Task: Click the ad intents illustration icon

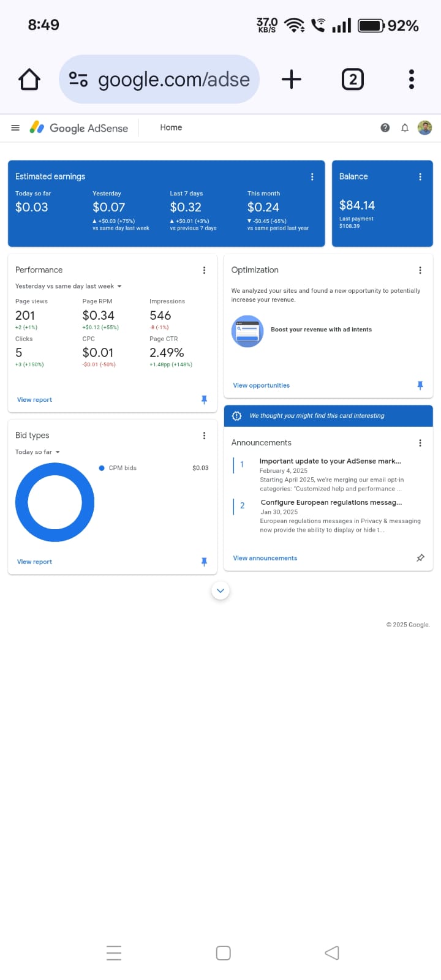Action: coord(247,331)
